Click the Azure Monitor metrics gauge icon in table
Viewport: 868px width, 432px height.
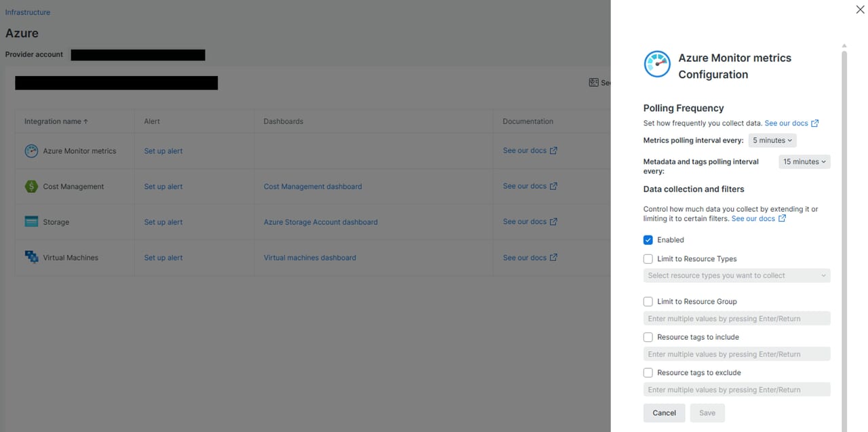[x=31, y=151]
